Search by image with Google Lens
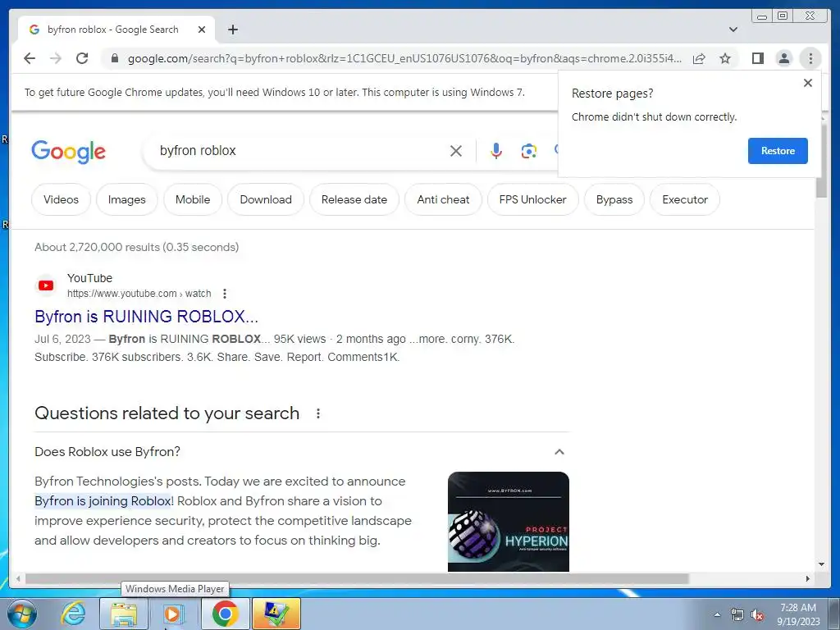 (x=529, y=151)
